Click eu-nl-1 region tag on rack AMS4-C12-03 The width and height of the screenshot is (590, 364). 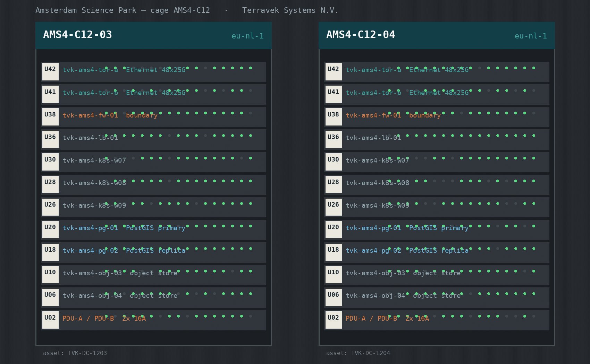point(247,36)
